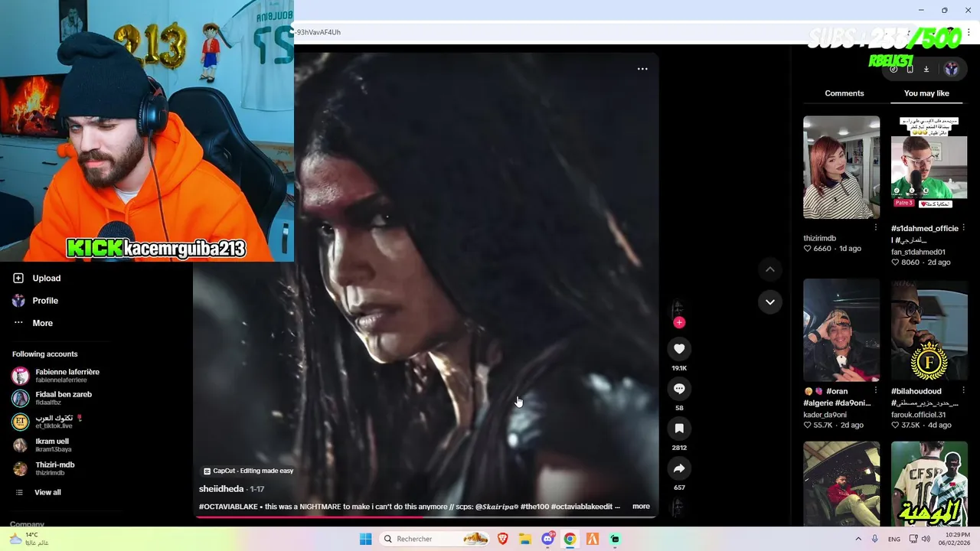Open sheiidheda creator profile name
This screenshot has height=551, width=980.
pyautogui.click(x=221, y=489)
